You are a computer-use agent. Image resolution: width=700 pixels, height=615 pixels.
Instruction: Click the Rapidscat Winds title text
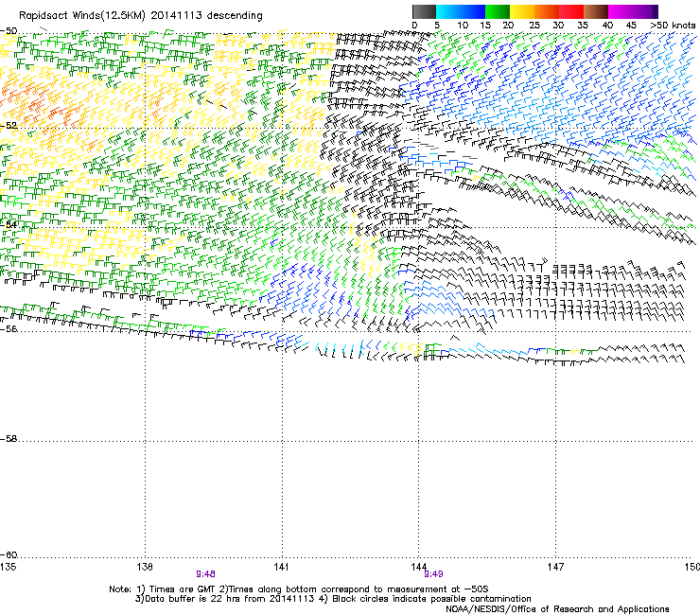[x=141, y=16]
